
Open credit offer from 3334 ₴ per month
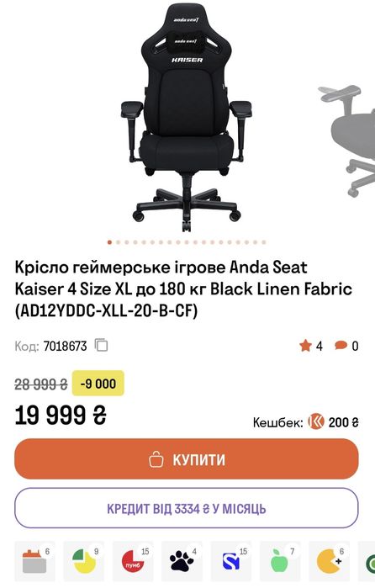click(187, 508)
